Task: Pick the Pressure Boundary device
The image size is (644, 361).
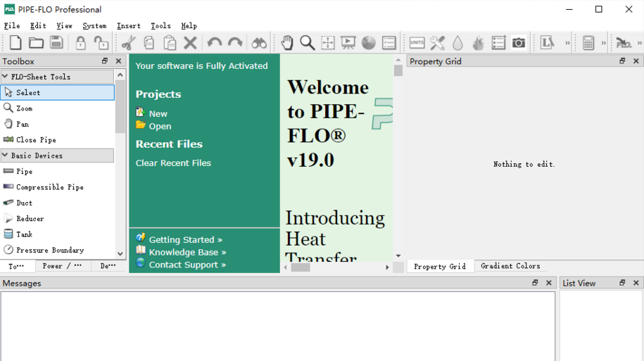Action: pos(58,250)
